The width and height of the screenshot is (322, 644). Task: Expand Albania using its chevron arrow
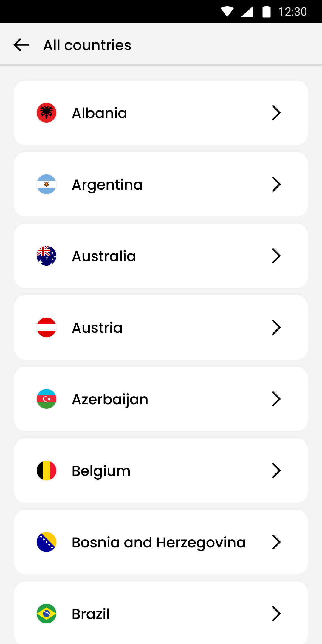(x=276, y=113)
